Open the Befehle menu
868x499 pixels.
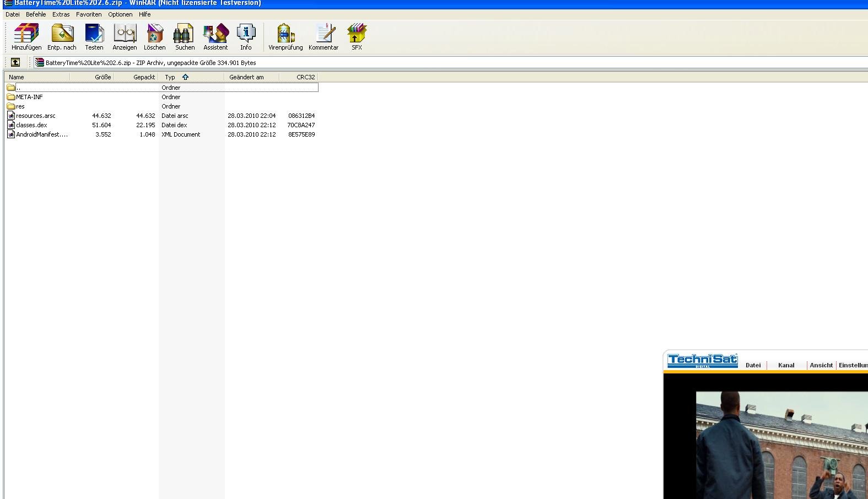(36, 14)
